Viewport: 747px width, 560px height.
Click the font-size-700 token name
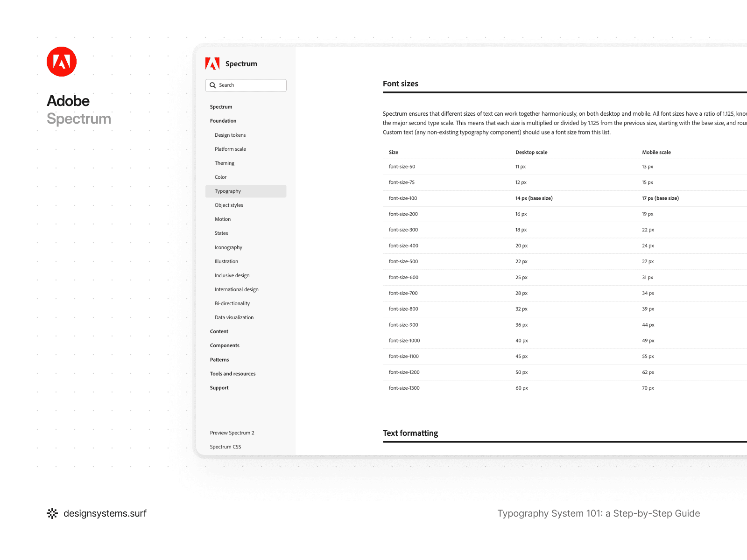pyautogui.click(x=403, y=293)
